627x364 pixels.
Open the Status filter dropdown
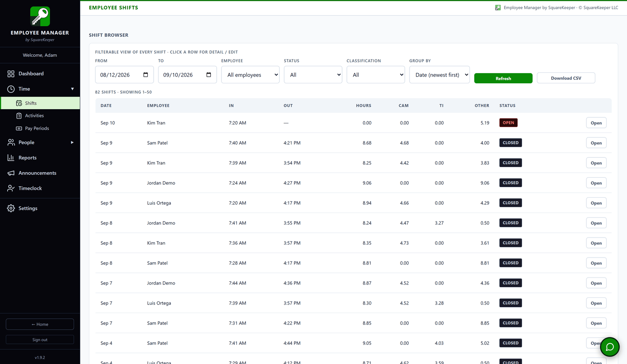coord(313,75)
